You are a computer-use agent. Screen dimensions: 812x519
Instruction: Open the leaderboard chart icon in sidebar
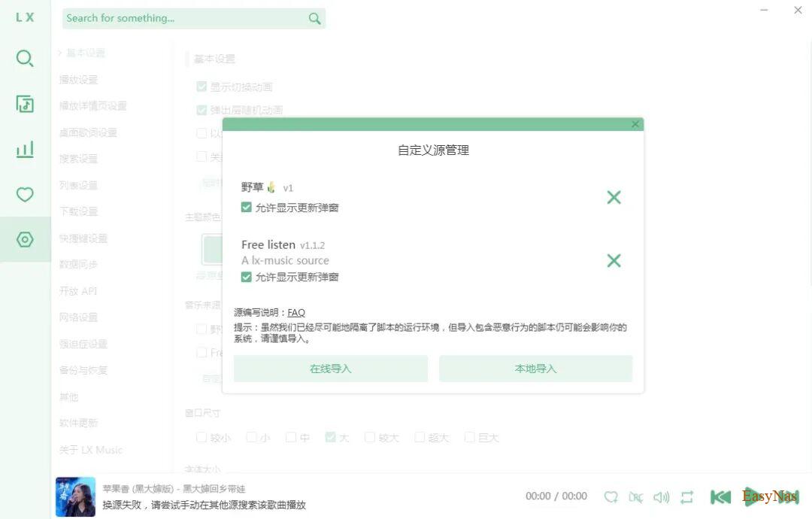25,149
